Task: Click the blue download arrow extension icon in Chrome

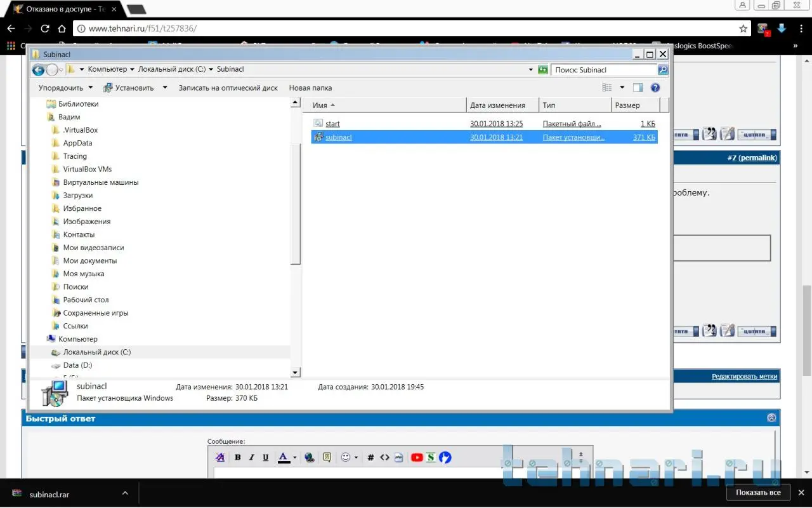Action: click(x=782, y=29)
